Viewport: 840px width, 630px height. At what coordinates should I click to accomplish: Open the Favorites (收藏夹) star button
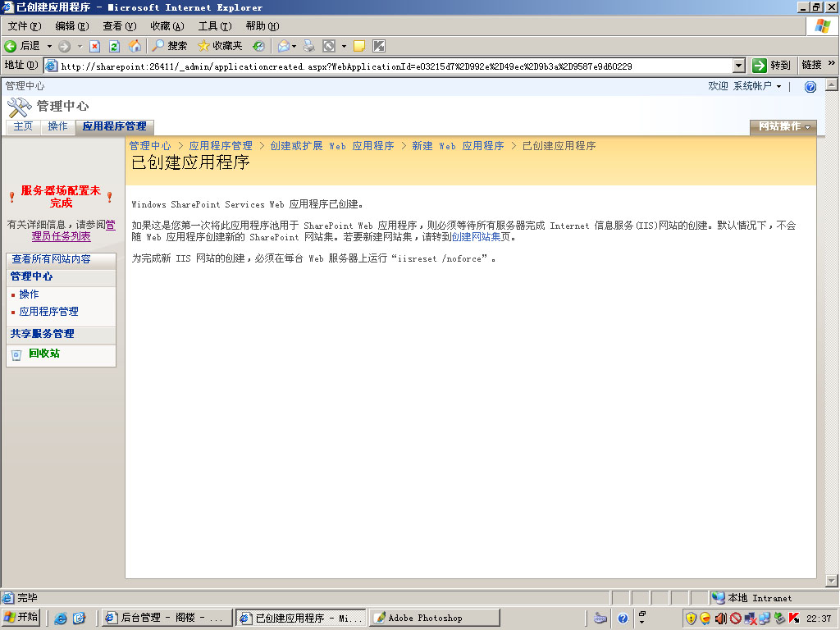tap(220, 46)
